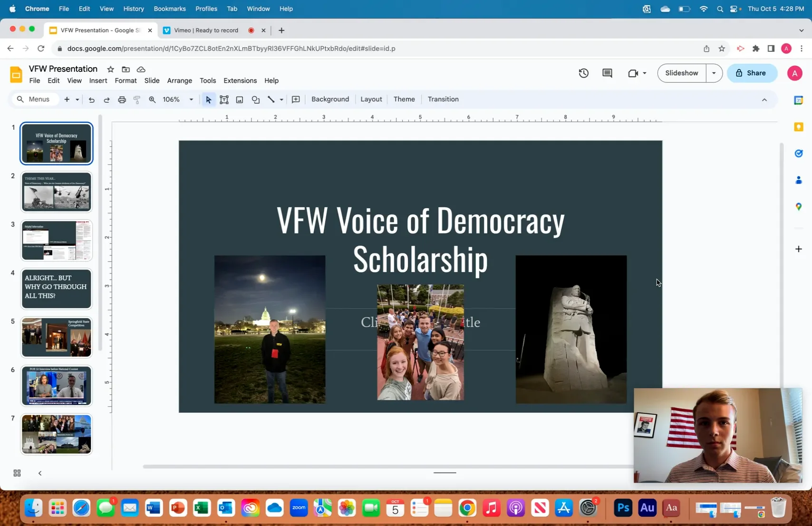
Task: Open the Format menu
Action: [126, 81]
